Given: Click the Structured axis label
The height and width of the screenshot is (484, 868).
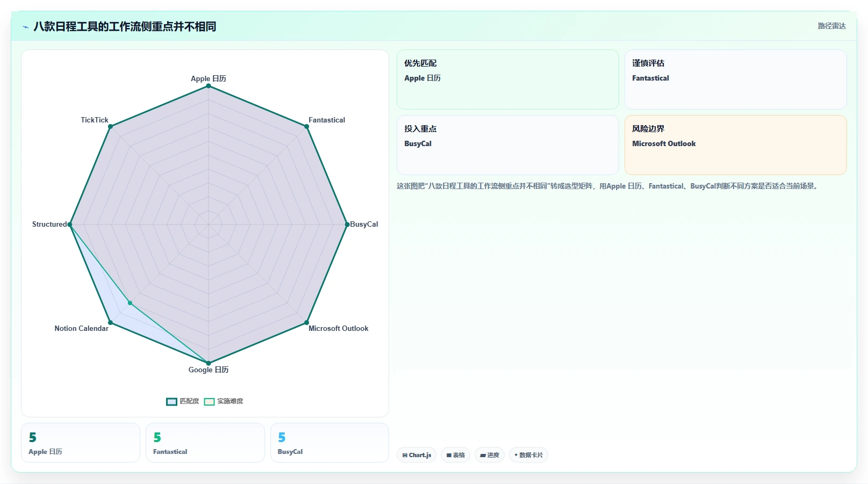Looking at the screenshot, I should coord(49,224).
